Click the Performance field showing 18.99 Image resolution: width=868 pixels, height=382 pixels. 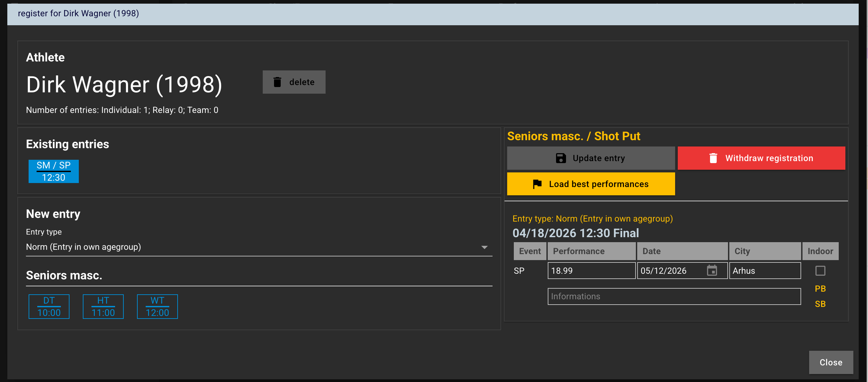coord(591,271)
